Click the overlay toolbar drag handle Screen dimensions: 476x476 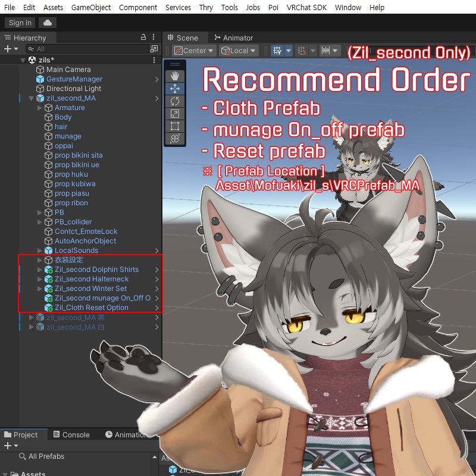175,64
